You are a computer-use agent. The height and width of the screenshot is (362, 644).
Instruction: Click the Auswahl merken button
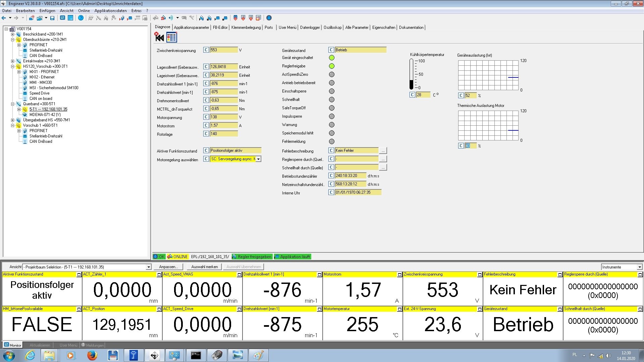(204, 267)
